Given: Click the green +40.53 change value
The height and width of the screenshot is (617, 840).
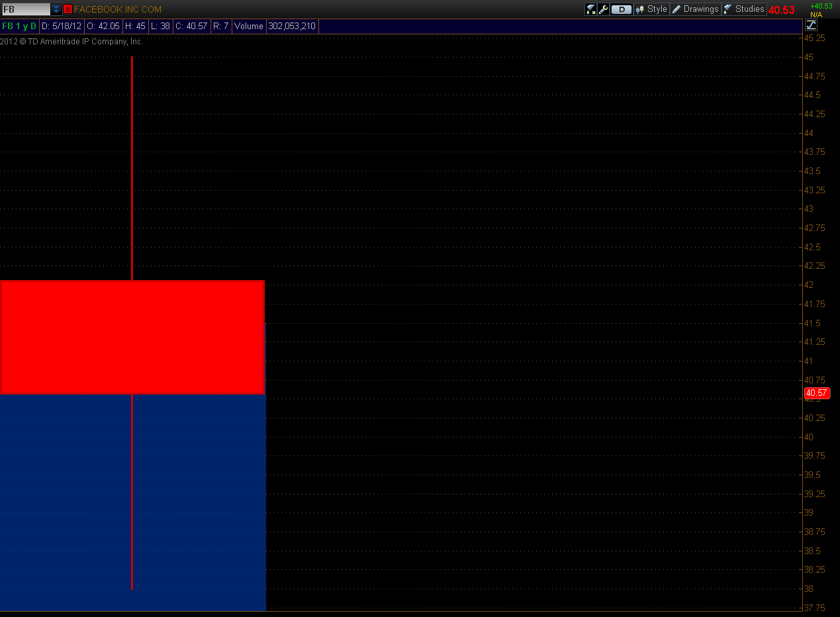Looking at the screenshot, I should coord(821,6).
